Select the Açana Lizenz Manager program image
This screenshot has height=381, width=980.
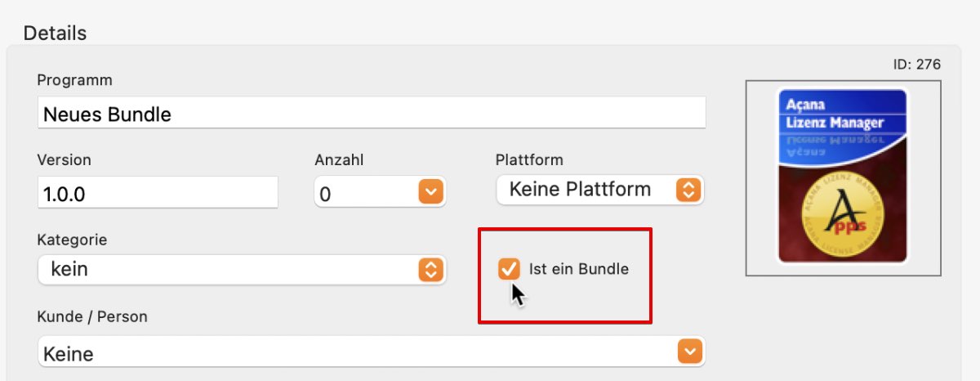[x=843, y=177]
